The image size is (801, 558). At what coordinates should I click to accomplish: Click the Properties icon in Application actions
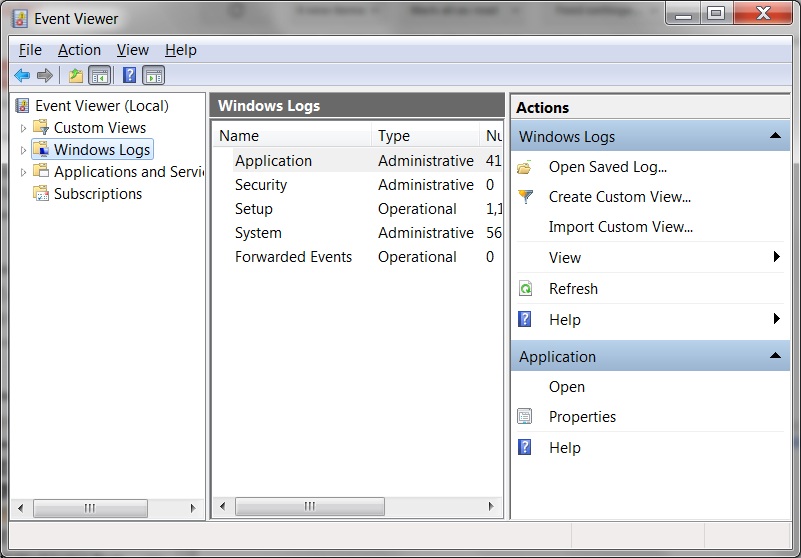click(525, 416)
